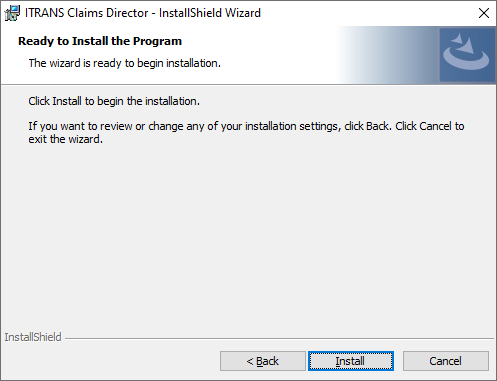Click the InstallShield arrow logo in banner
497x381 pixels.
[467, 55]
